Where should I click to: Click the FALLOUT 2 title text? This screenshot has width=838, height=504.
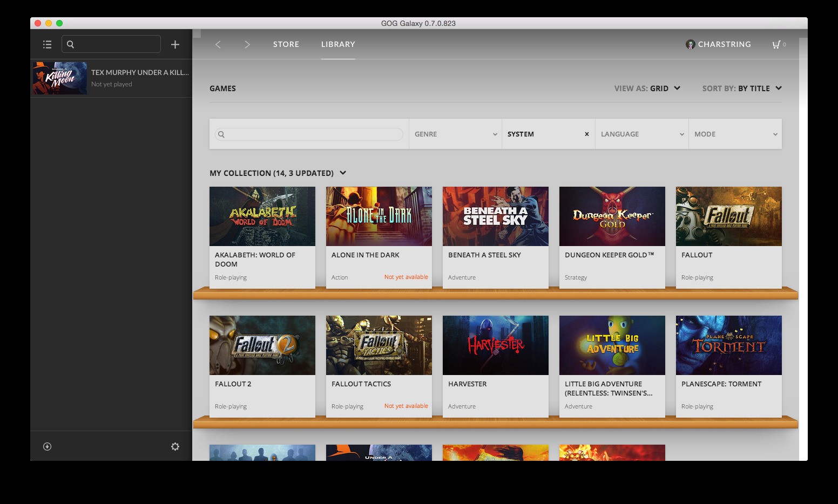(233, 384)
